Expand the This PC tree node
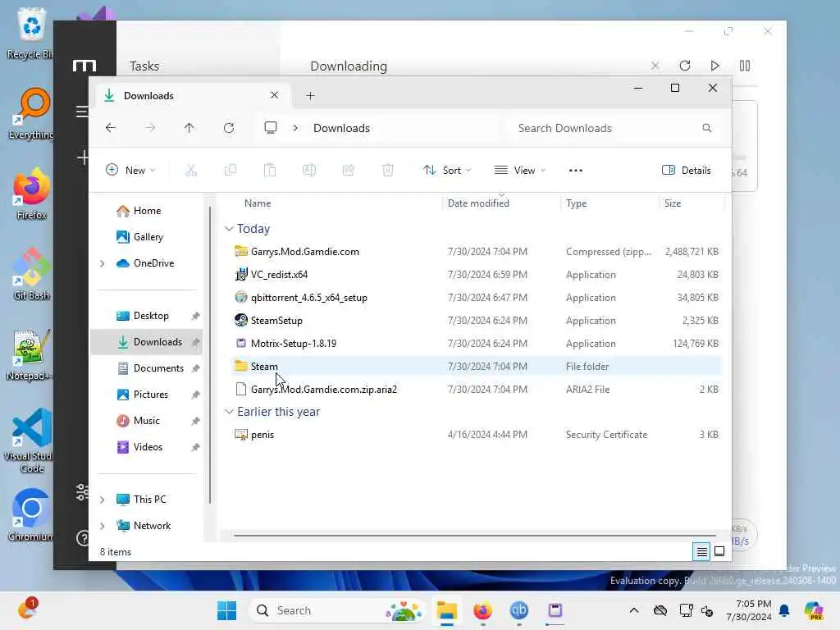Viewport: 840px width, 630px height. (103, 500)
